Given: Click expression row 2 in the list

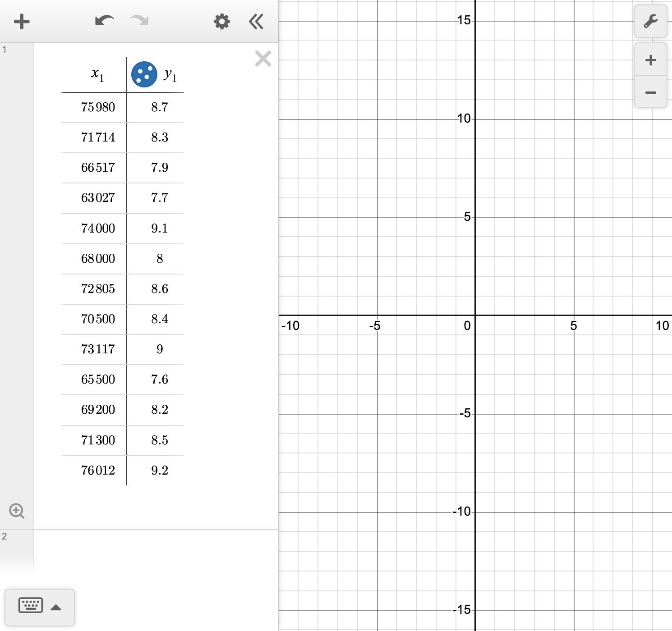Looking at the screenshot, I should click(4, 536).
